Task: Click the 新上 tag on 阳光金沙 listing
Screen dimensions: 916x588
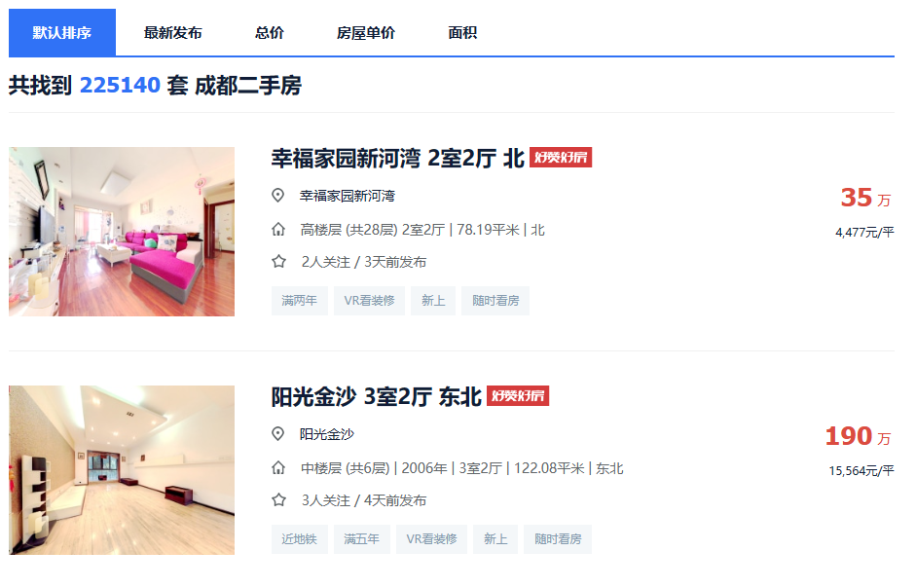Action: pos(495,539)
